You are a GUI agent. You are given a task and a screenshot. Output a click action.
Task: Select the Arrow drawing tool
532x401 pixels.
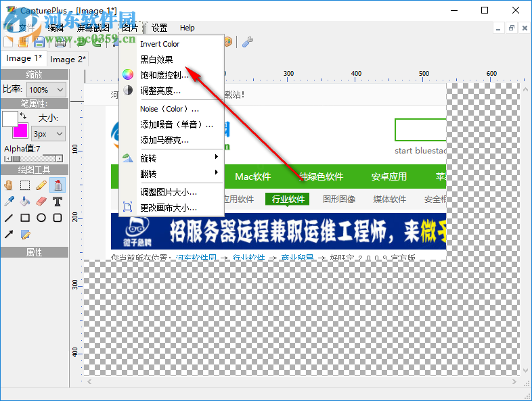(9, 234)
